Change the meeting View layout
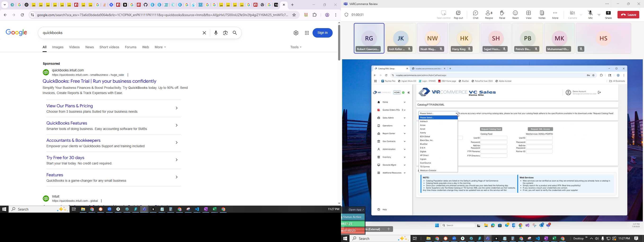Screen dimensions: 644x242 coord(528,15)
